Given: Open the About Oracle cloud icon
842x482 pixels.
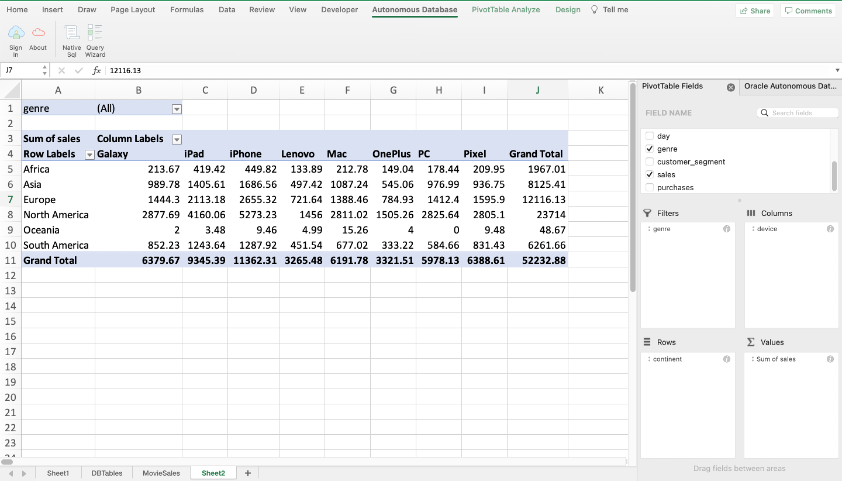Looking at the screenshot, I should click(x=38, y=33).
